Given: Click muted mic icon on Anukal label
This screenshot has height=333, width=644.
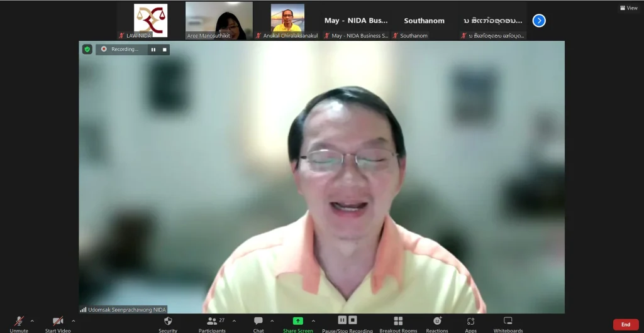Looking at the screenshot, I should click(x=258, y=36).
